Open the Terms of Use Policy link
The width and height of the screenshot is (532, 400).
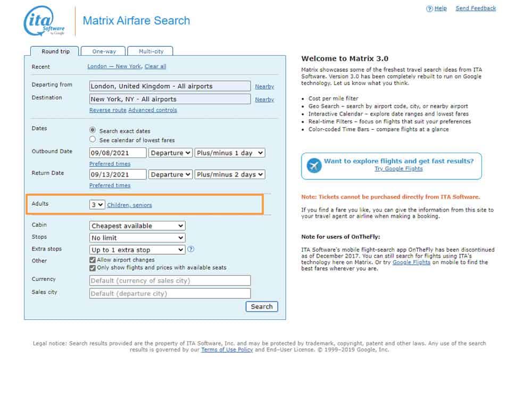(227, 350)
